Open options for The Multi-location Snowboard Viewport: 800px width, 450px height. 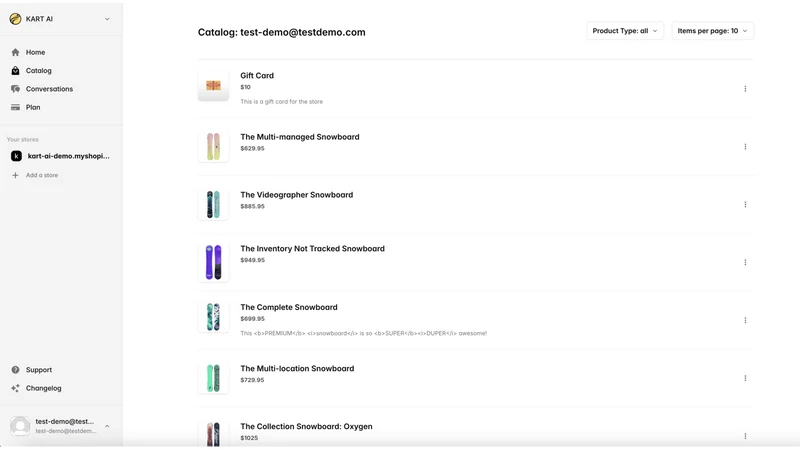(745, 378)
